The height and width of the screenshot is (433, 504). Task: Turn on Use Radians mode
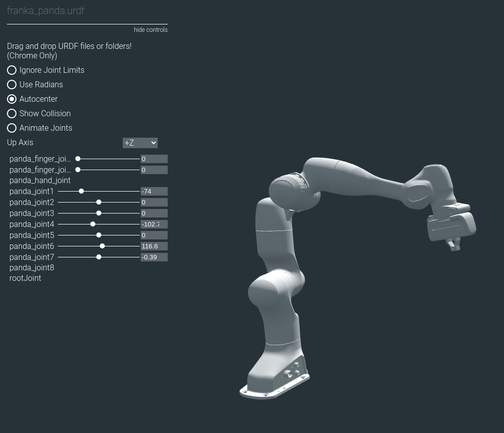tap(11, 84)
